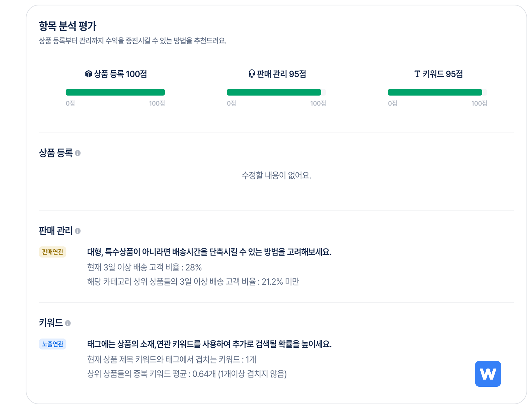The width and height of the screenshot is (532, 412).
Task: Click the box icon beside 상품 등록 100점
Action: pos(88,74)
